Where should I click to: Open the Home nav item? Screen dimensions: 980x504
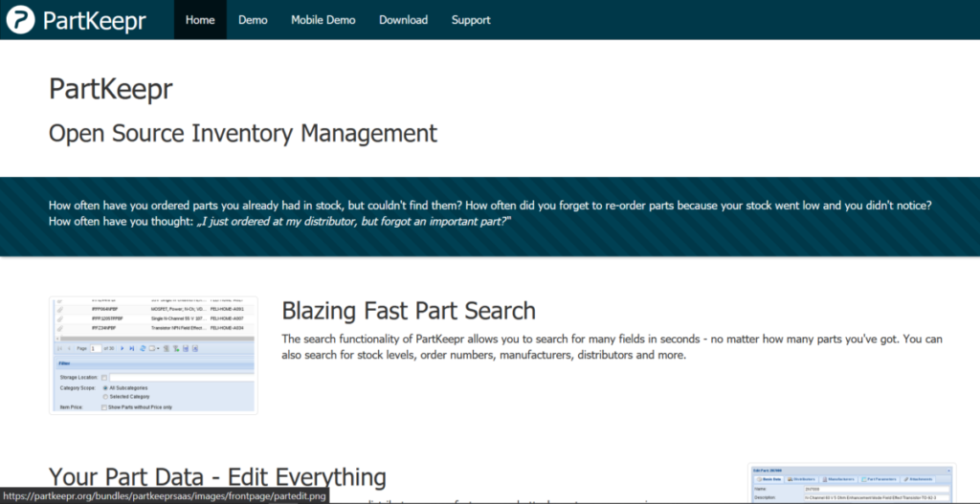point(200,20)
